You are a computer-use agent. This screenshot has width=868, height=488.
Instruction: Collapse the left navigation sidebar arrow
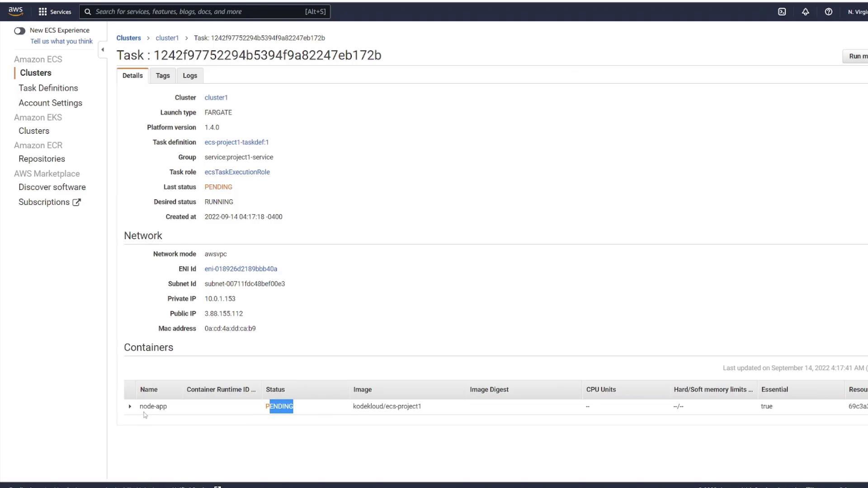pyautogui.click(x=103, y=50)
